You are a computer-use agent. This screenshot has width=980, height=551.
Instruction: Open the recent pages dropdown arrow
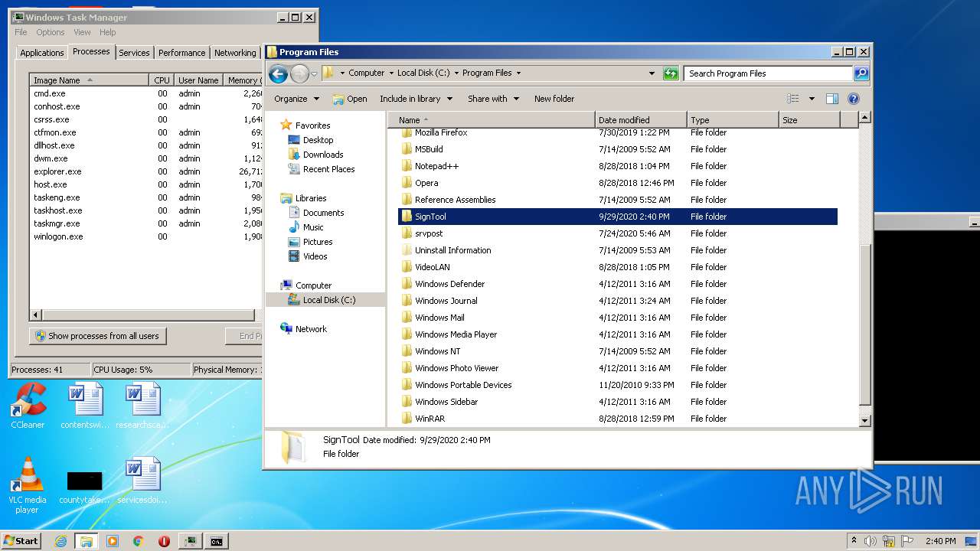click(x=314, y=74)
